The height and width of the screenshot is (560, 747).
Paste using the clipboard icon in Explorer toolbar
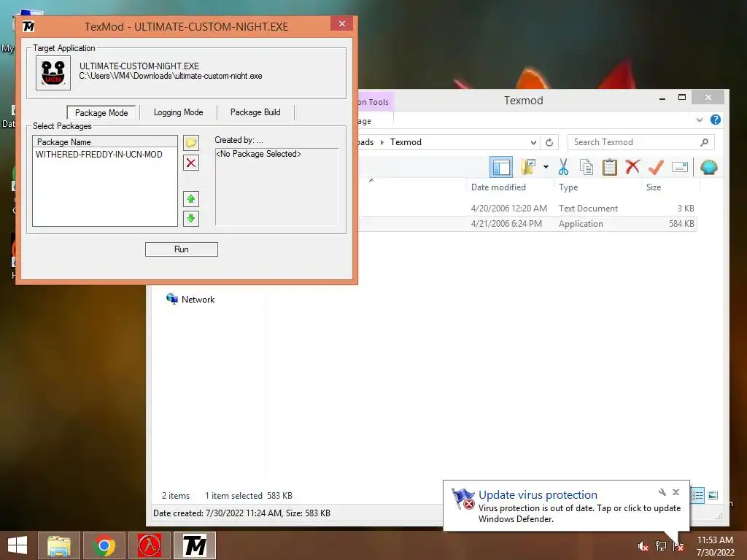[x=610, y=167]
